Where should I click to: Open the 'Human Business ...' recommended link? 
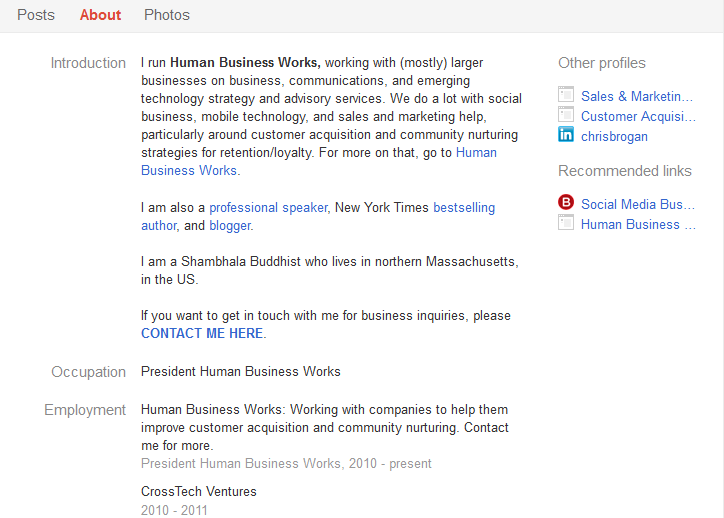[638, 224]
